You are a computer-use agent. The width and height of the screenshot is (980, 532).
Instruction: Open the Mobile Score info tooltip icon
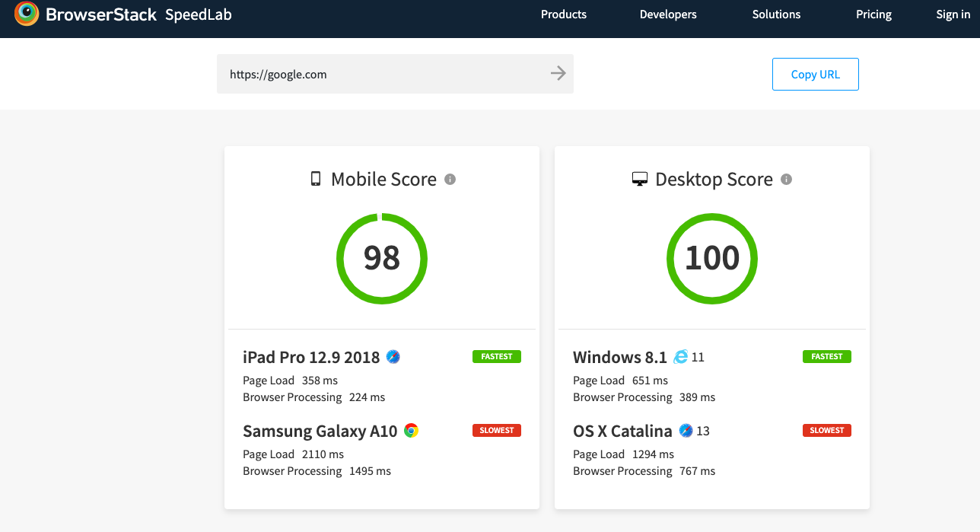tap(450, 180)
